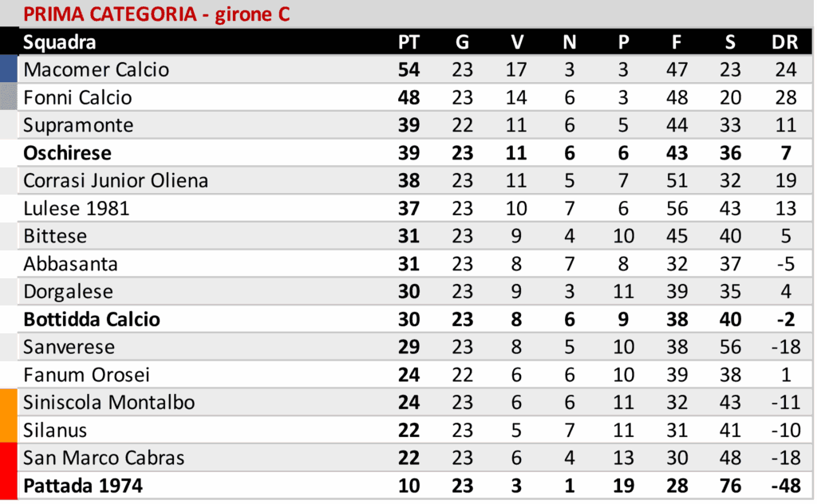Select the Bottidda Calcio team name
The height and width of the screenshot is (504, 817).
(x=92, y=319)
